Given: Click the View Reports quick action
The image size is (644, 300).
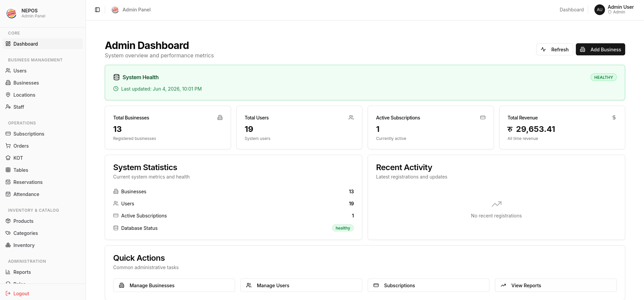Looking at the screenshot, I should [556, 285].
